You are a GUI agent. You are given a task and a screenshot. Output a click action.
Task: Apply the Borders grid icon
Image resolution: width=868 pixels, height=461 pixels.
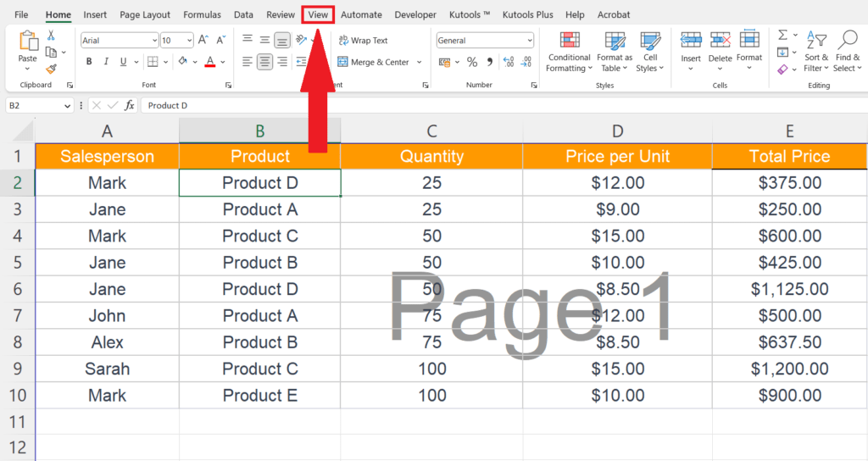[153, 62]
